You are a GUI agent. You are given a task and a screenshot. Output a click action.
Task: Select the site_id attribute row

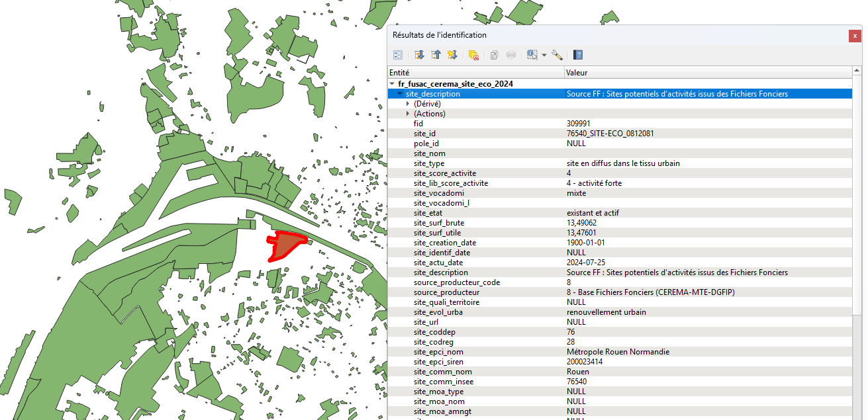[x=424, y=134]
